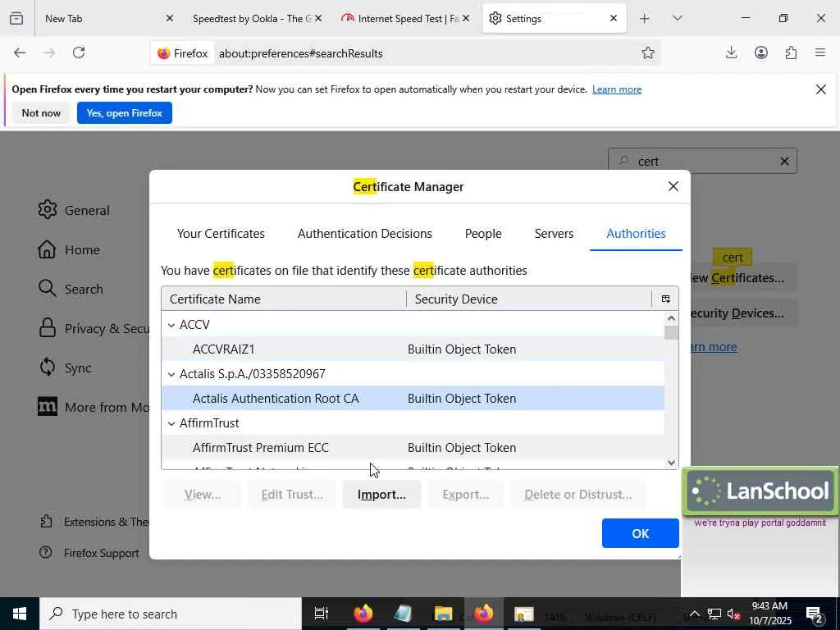Click the taskbar search box
Image resolution: width=840 pixels, height=630 pixels.
171,614
